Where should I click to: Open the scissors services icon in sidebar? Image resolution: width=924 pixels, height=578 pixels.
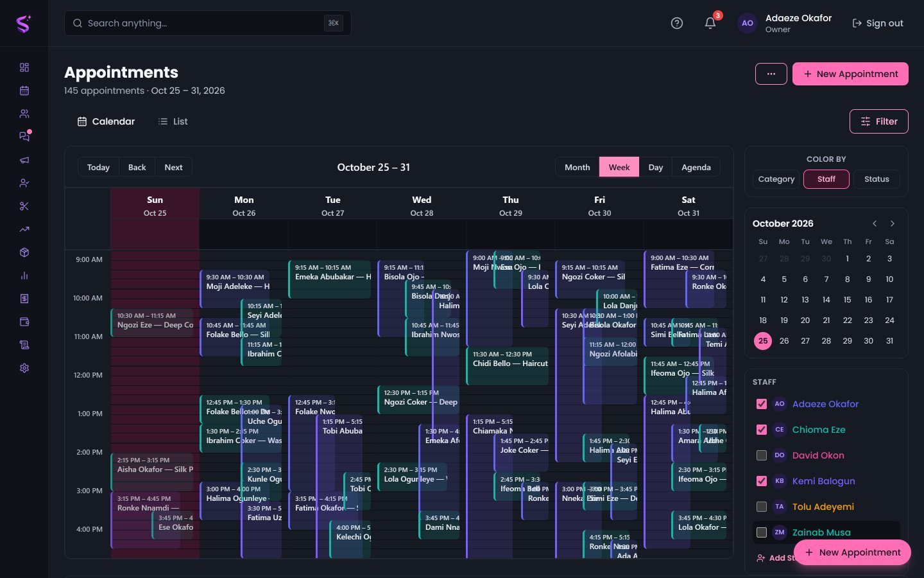24,206
